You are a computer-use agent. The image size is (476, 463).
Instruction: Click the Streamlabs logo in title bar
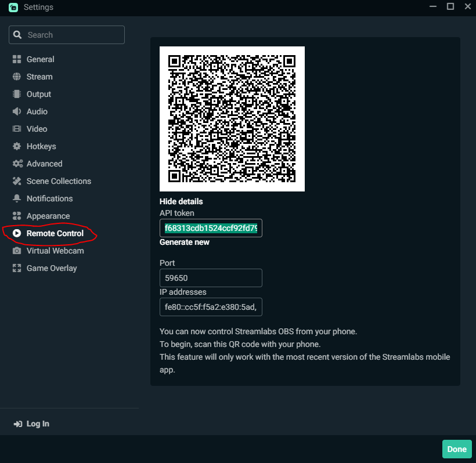point(13,8)
